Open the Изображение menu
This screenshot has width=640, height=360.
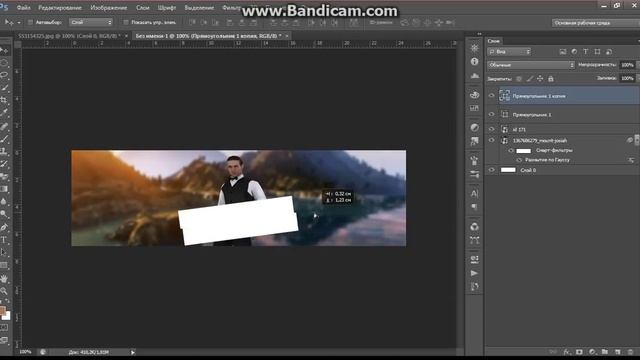(109, 8)
